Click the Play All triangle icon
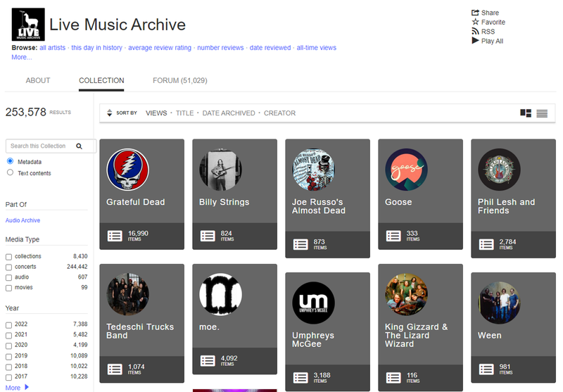Viewport: 563px width, 392px height. pyautogui.click(x=476, y=41)
